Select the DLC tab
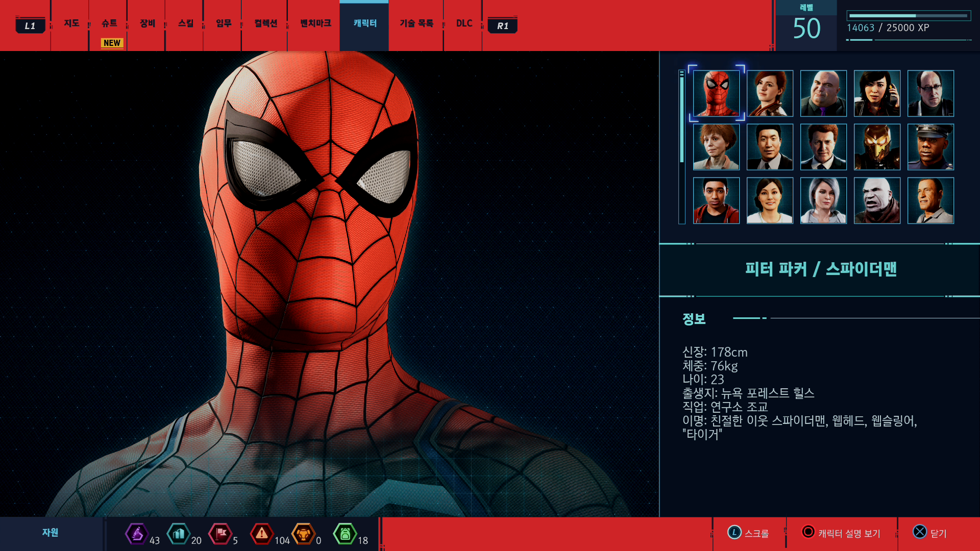 [464, 23]
